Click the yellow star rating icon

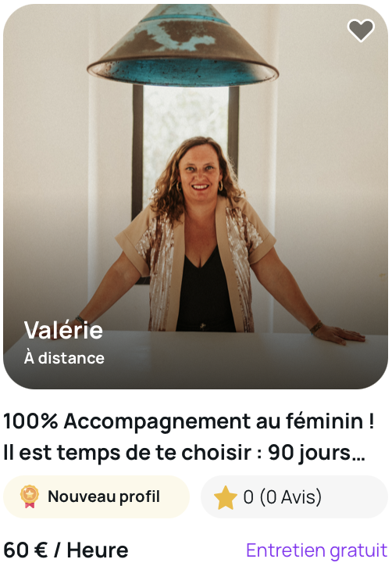[225, 497]
